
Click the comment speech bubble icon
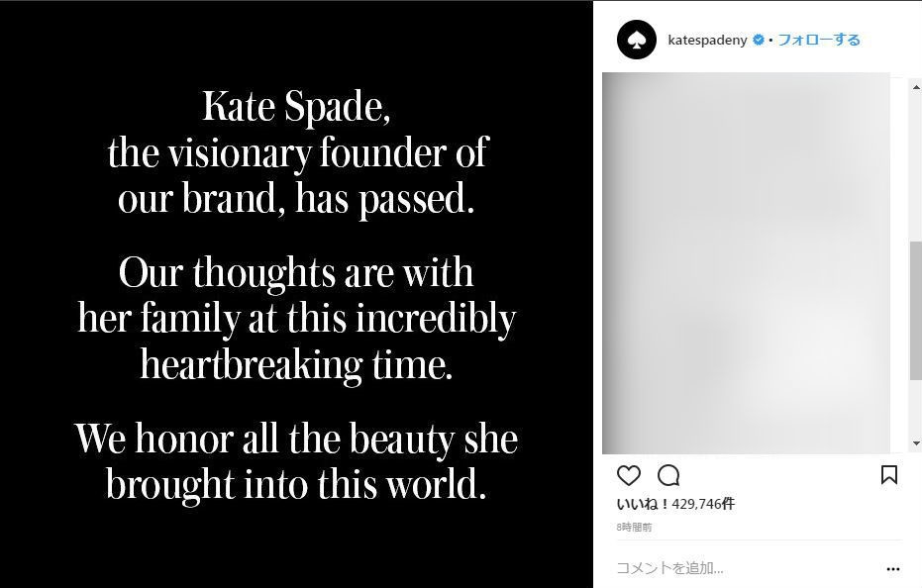click(x=668, y=475)
